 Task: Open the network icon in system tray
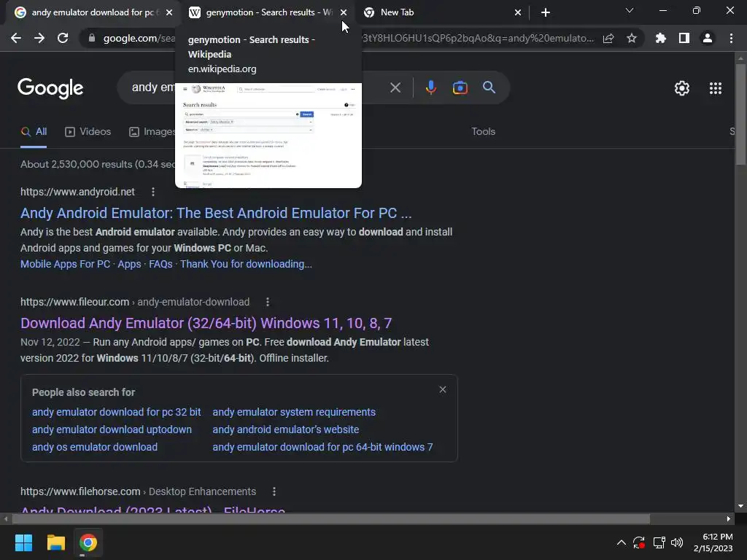coord(659,542)
